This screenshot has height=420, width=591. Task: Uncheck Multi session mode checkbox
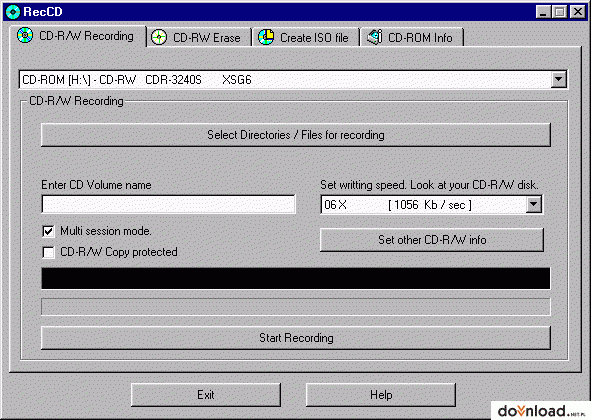pyautogui.click(x=48, y=231)
